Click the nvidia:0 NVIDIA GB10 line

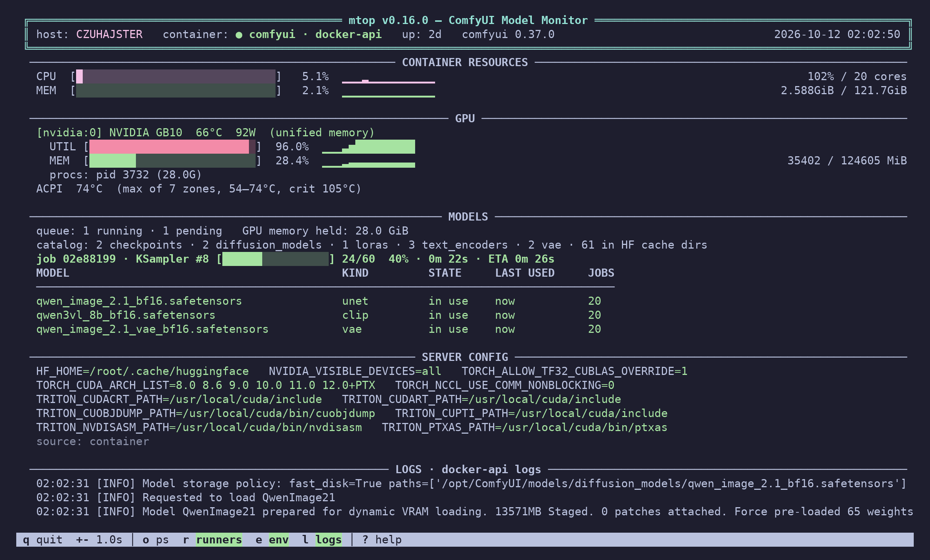(x=205, y=133)
